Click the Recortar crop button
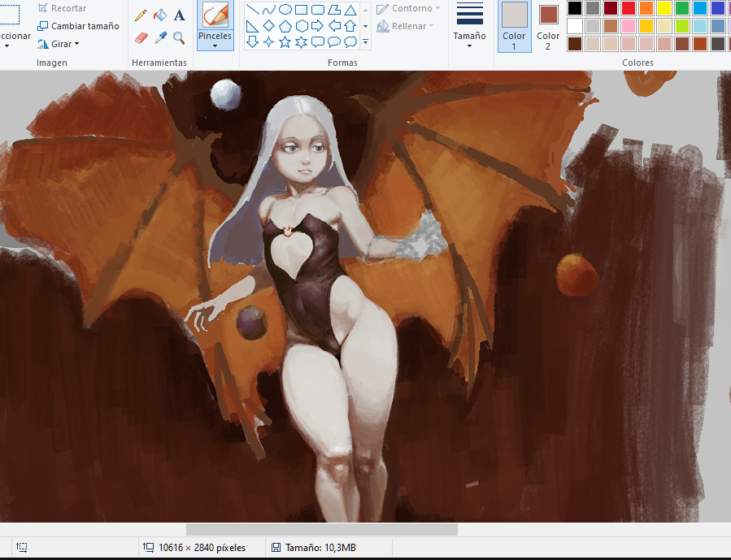 tap(62, 8)
